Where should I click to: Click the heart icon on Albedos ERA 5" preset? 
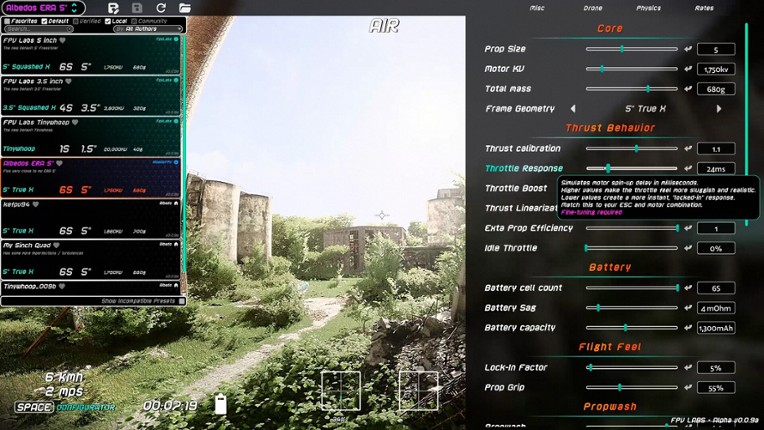pyautogui.click(x=61, y=163)
